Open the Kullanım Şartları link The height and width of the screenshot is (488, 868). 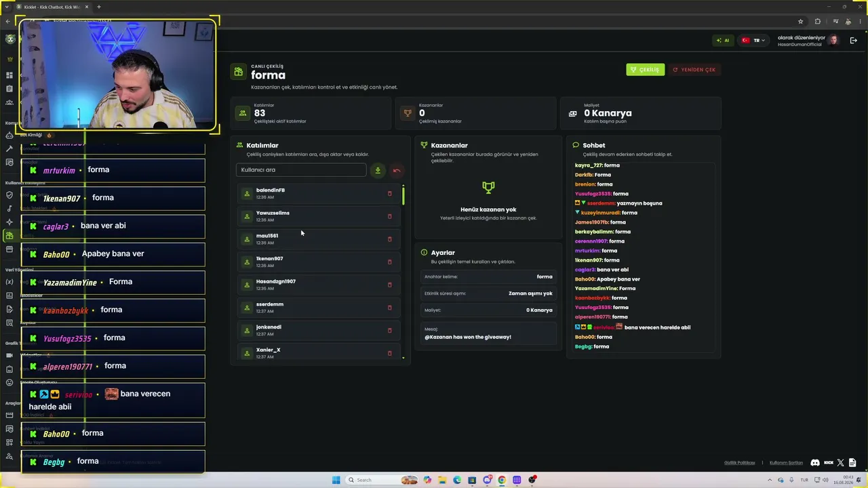786,463
